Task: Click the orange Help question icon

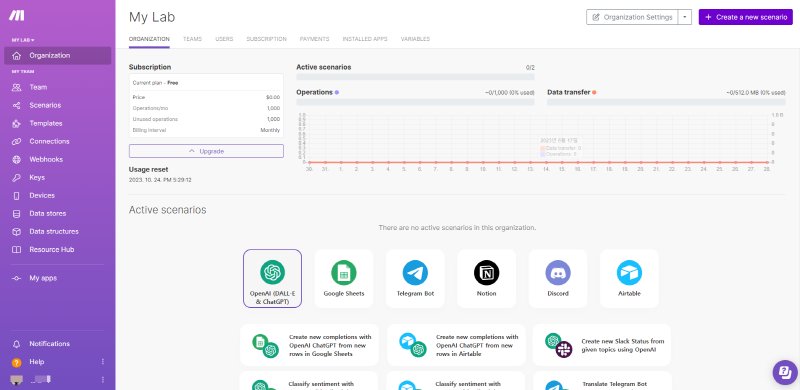Action: pos(17,362)
